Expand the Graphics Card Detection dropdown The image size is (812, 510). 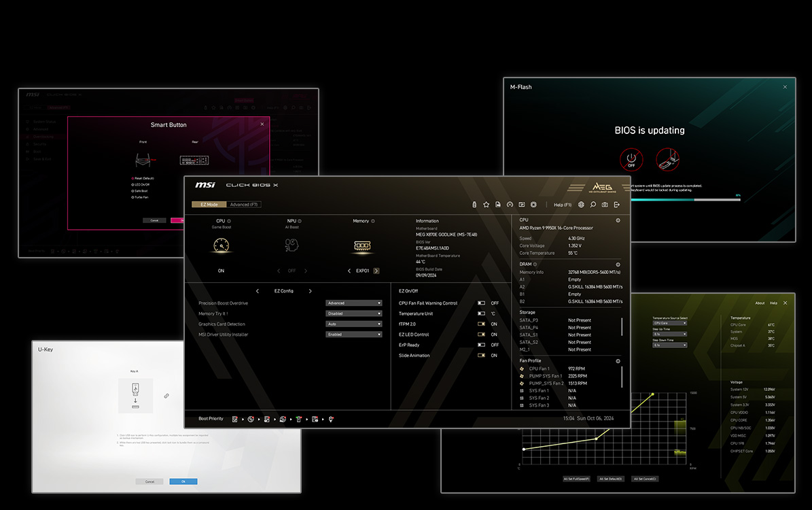(x=355, y=324)
